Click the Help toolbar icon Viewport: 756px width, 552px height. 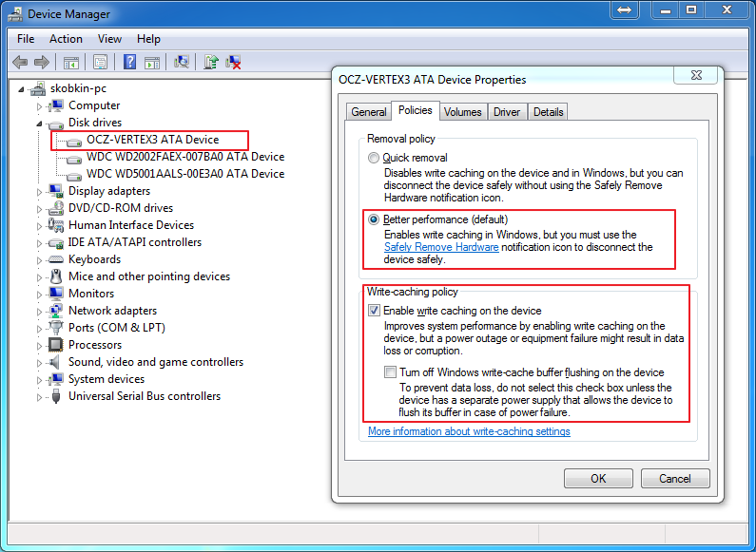(128, 63)
